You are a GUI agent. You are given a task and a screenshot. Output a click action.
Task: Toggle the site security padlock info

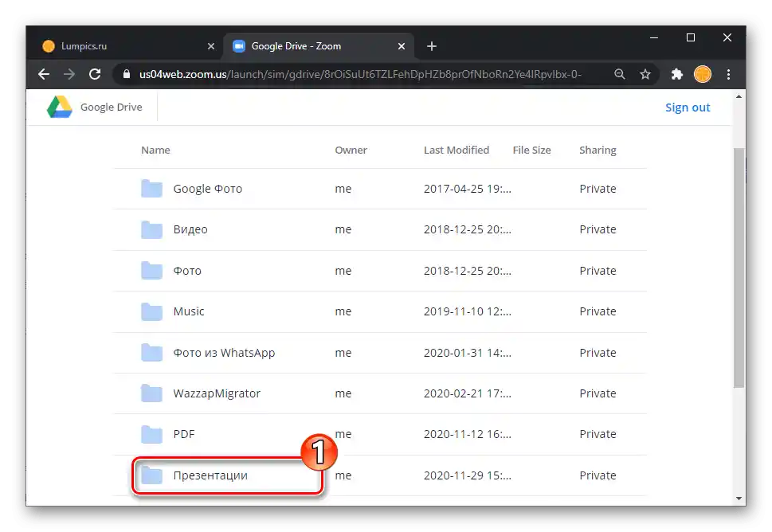pyautogui.click(x=126, y=74)
